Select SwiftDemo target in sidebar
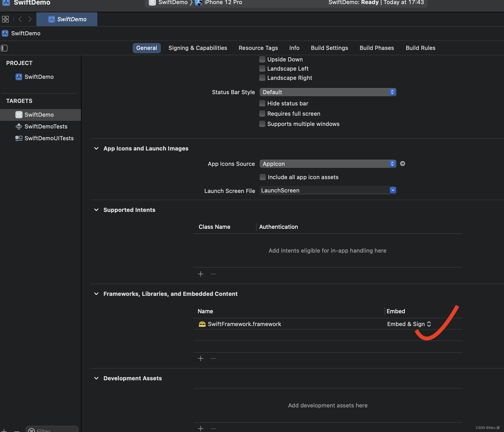The image size is (504, 432). [40, 115]
